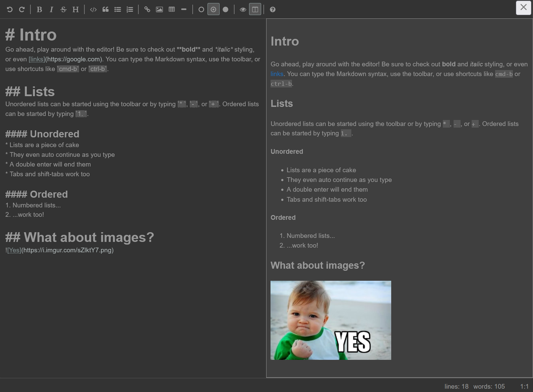The image size is (533, 392).
Task: Start a numbered ordered list
Action: coord(130,9)
